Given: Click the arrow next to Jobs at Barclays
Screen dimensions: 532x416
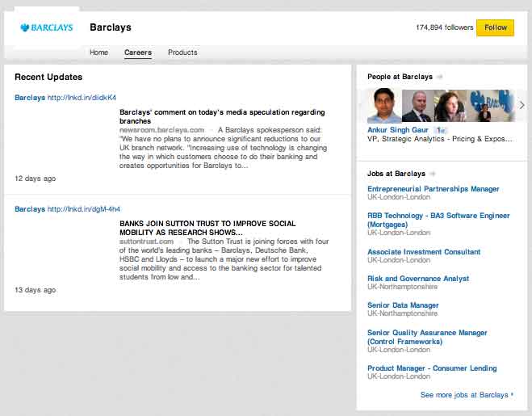Looking at the screenshot, I should click(x=432, y=174).
